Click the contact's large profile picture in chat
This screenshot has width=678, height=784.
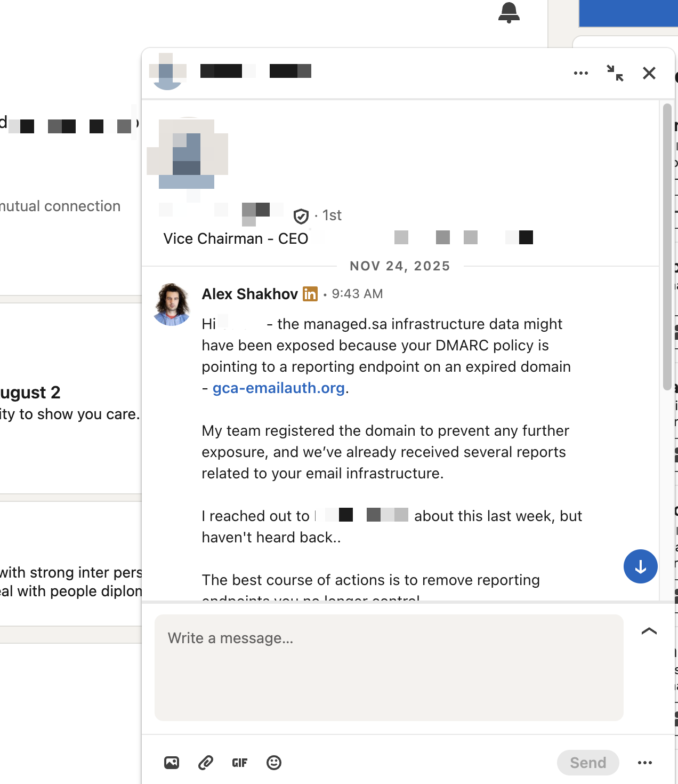click(187, 155)
